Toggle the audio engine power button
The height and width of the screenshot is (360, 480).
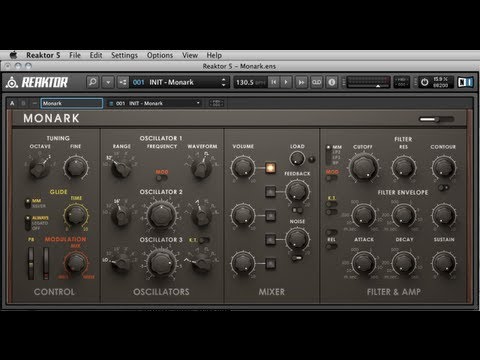point(424,82)
